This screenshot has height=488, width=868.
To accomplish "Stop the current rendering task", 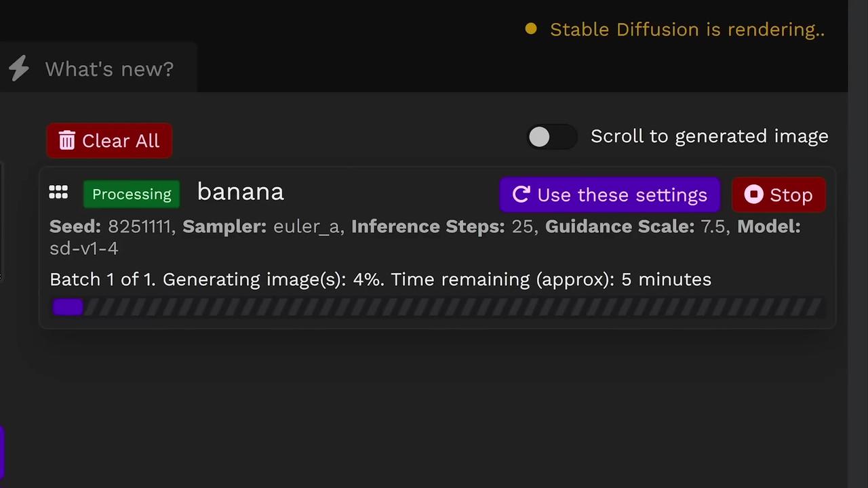I will pyautogui.click(x=778, y=195).
